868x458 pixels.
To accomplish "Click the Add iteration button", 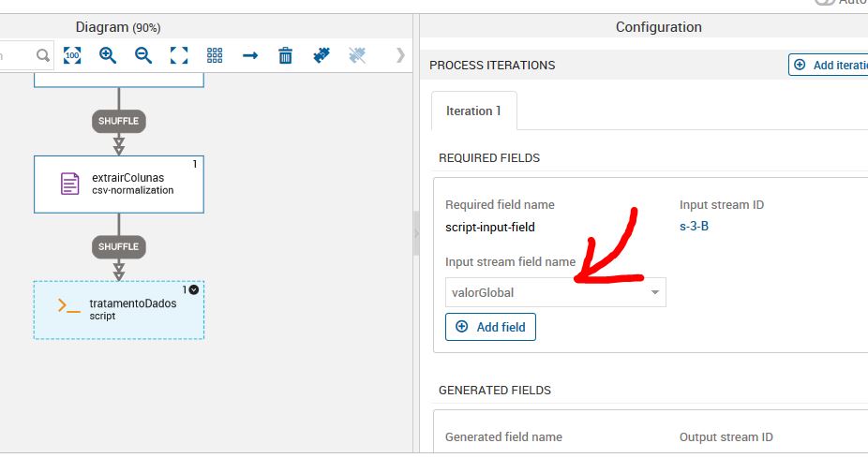I will (829, 65).
